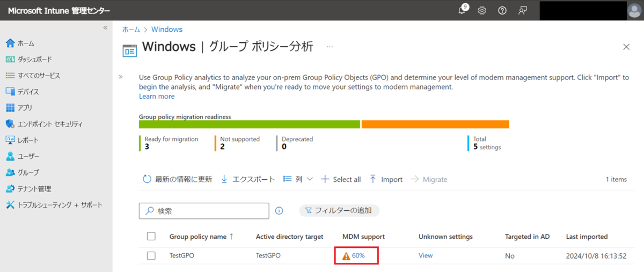644x272 pixels.
Task: Click TestGPO in the Group policy name column
Action: (181, 255)
